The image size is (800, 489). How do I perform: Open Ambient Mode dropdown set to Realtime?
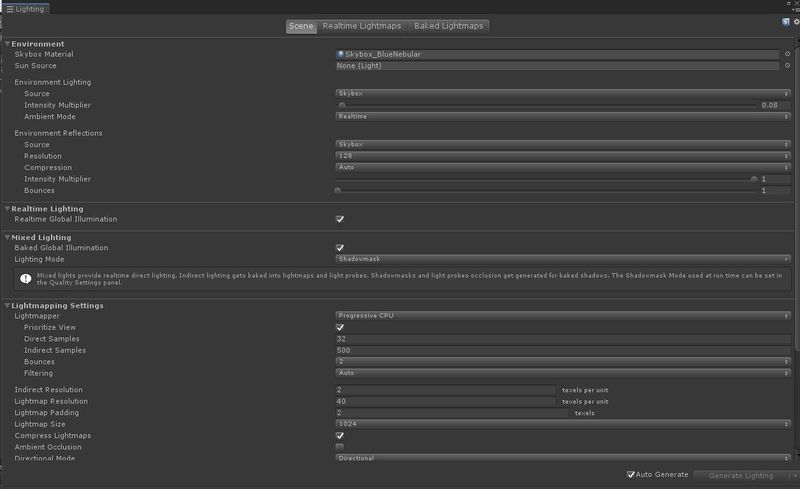(563, 116)
